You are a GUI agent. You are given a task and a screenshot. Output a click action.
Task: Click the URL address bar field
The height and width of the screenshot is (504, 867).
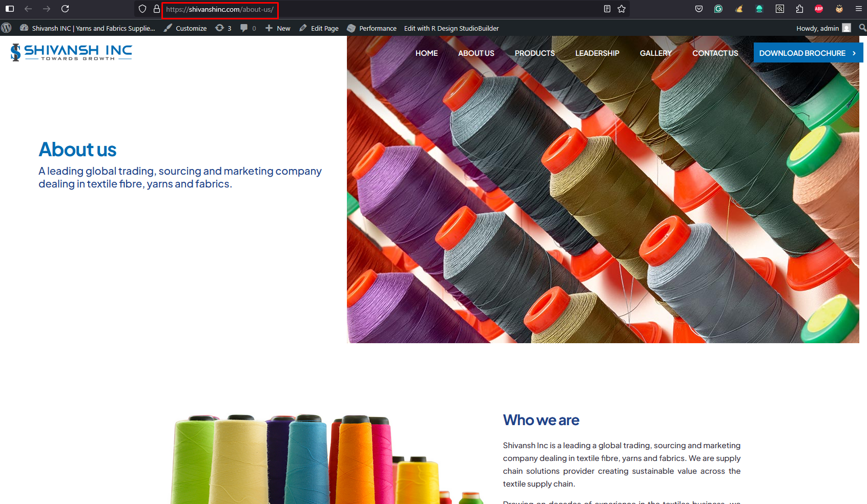(x=359, y=9)
